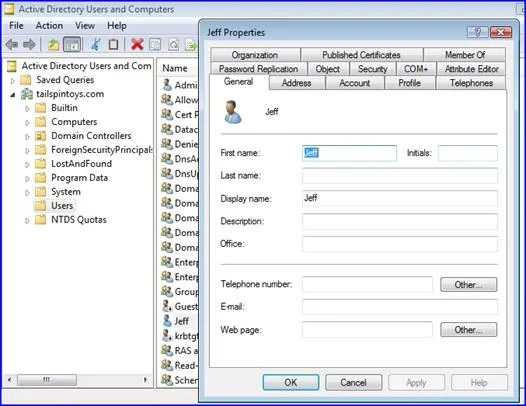Click the Saved Queries folder icon
This screenshot has width=526, height=406.
click(x=26, y=80)
